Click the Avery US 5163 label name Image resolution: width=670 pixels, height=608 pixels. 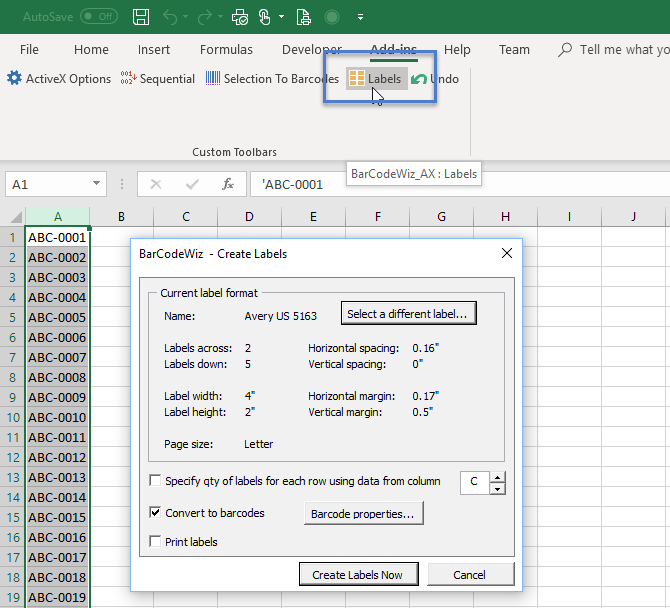[280, 316]
